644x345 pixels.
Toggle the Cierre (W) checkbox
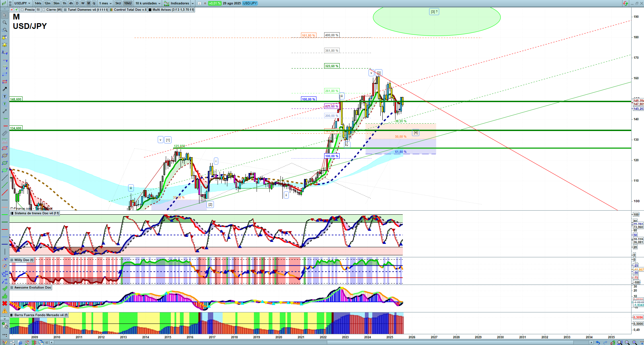44,10
